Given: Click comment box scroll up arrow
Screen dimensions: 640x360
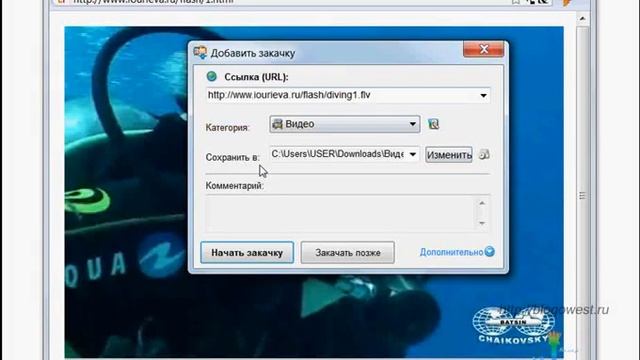Looking at the screenshot, I should pos(482,203).
